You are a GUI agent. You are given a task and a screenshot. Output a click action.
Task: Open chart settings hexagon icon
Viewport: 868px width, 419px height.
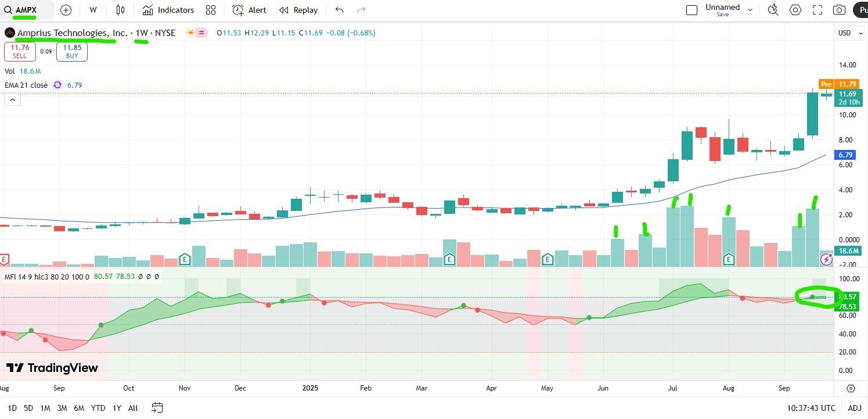click(795, 10)
